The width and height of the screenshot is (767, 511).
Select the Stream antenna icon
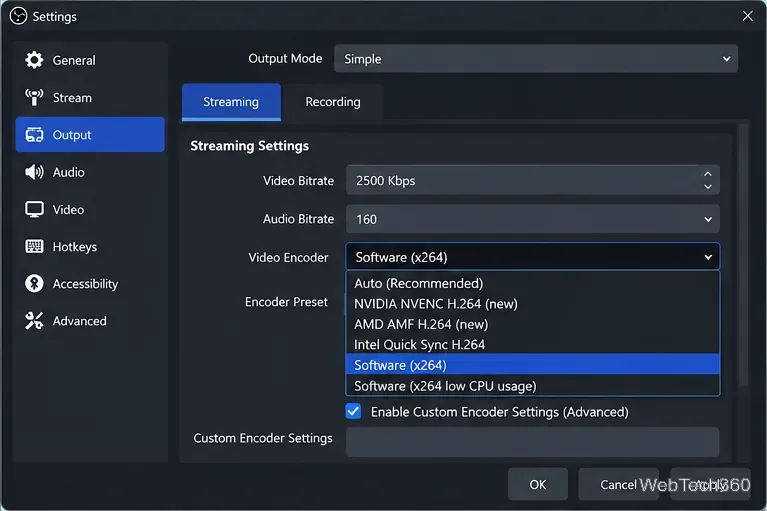coord(34,97)
